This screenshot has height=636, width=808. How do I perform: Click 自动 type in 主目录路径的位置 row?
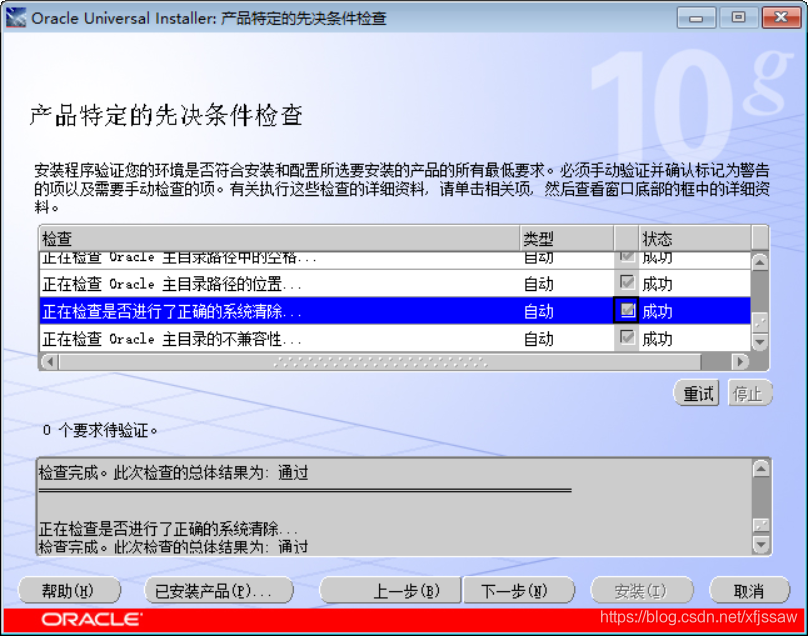coord(538,284)
